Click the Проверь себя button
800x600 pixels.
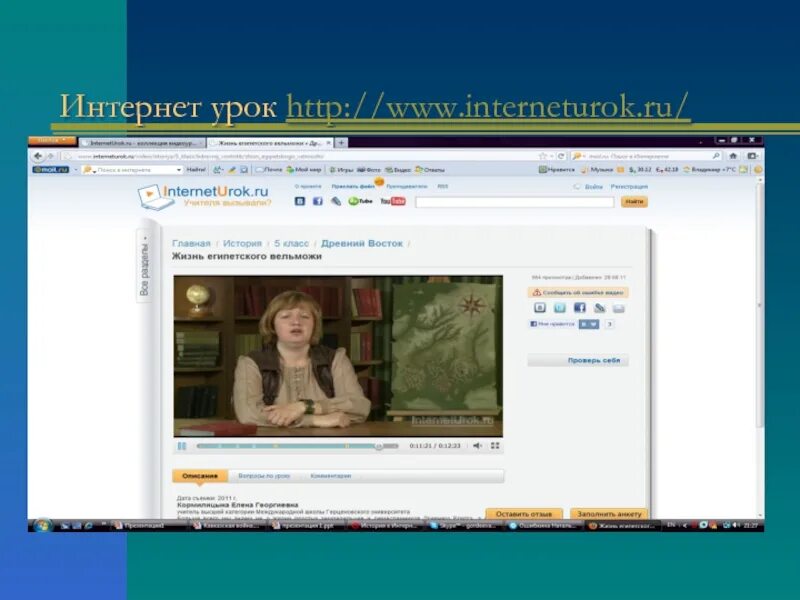tap(578, 360)
